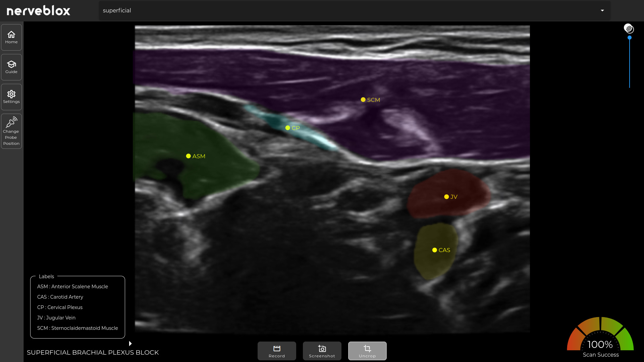This screenshot has height=362, width=644.
Task: Open the superficial block dropdown arrow
Action: point(602,11)
